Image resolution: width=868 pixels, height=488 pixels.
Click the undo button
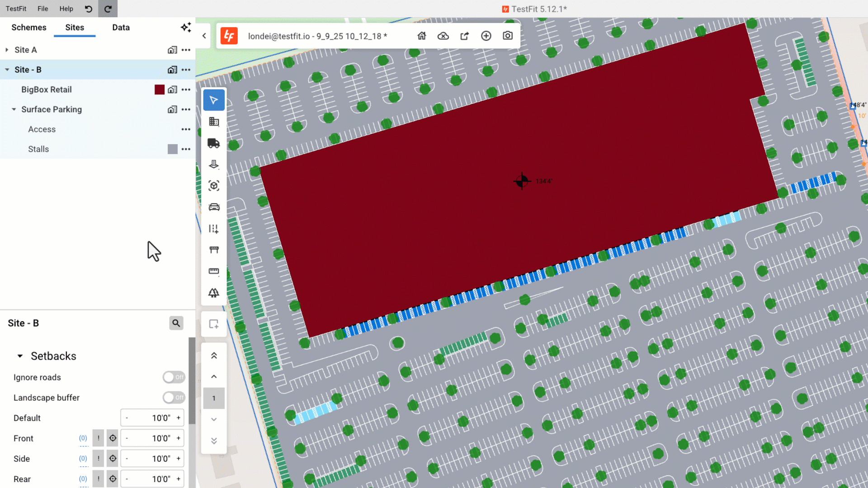click(89, 9)
